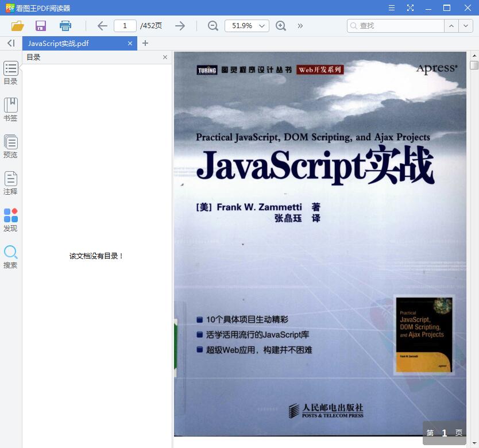Zoom in with the plus magnifier

pos(281,26)
